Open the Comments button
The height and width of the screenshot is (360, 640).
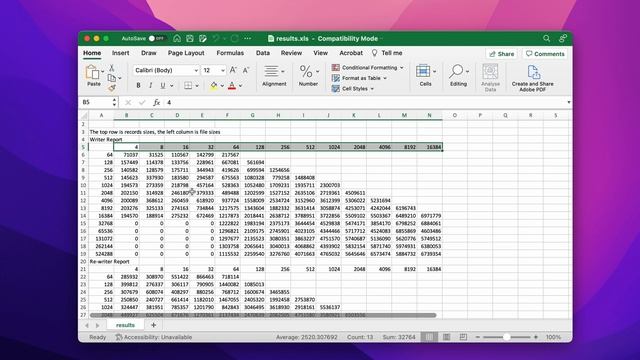click(x=545, y=54)
